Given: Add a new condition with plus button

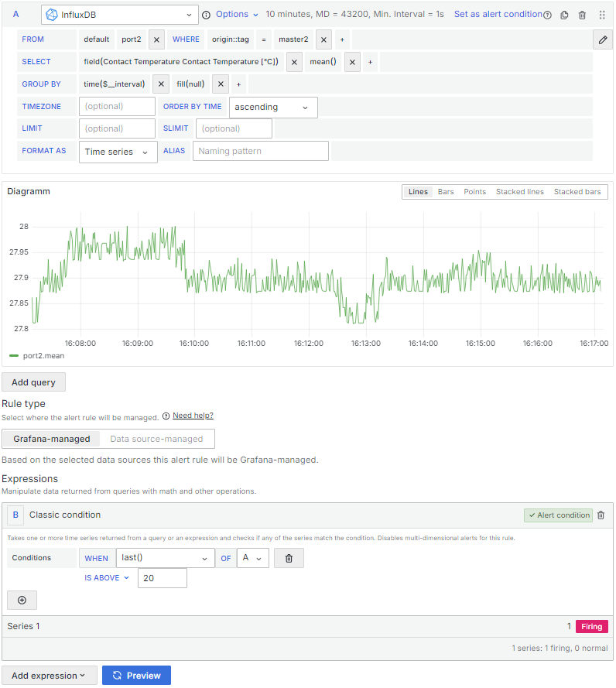Looking at the screenshot, I should pos(22,600).
